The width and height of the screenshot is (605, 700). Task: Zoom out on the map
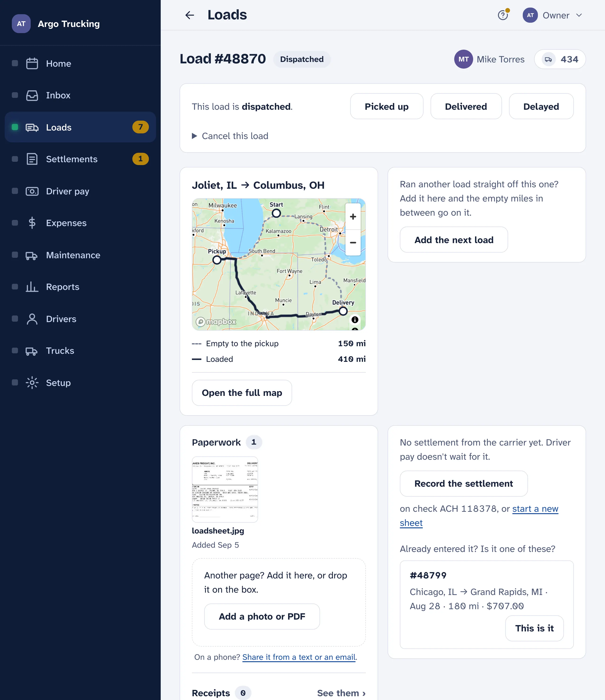coord(353,243)
